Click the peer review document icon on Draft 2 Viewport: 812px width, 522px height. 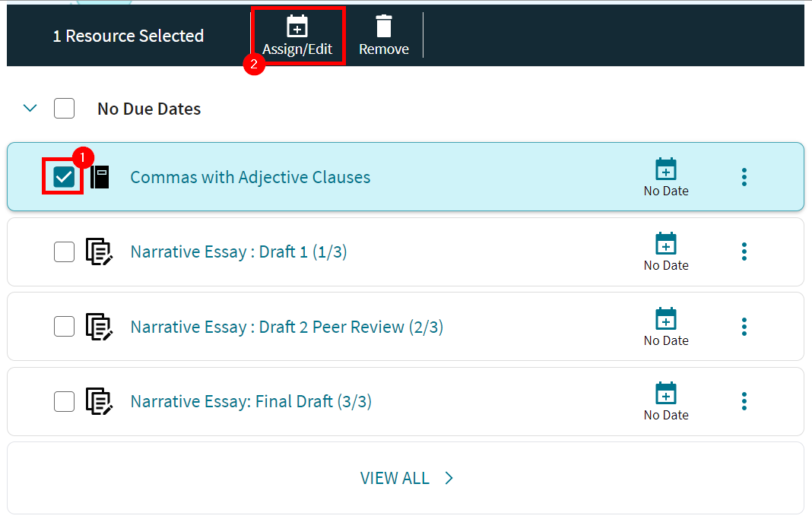point(100,326)
